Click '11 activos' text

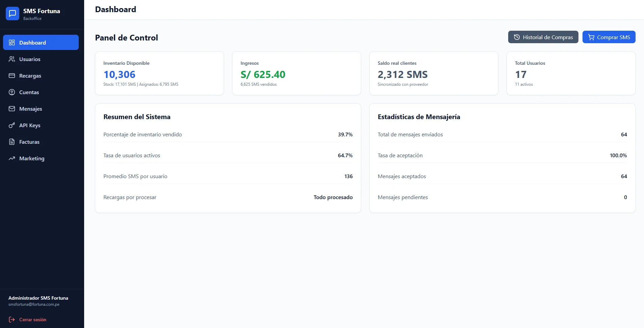coord(524,84)
